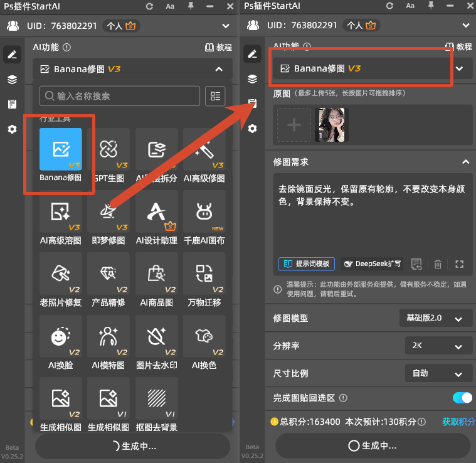Click the DeepSeek扩写 button

pyautogui.click(x=372, y=264)
